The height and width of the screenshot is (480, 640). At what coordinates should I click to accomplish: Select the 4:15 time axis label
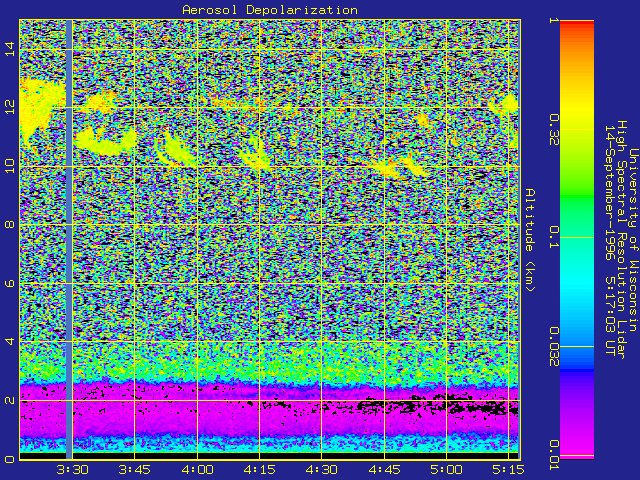coord(259,470)
